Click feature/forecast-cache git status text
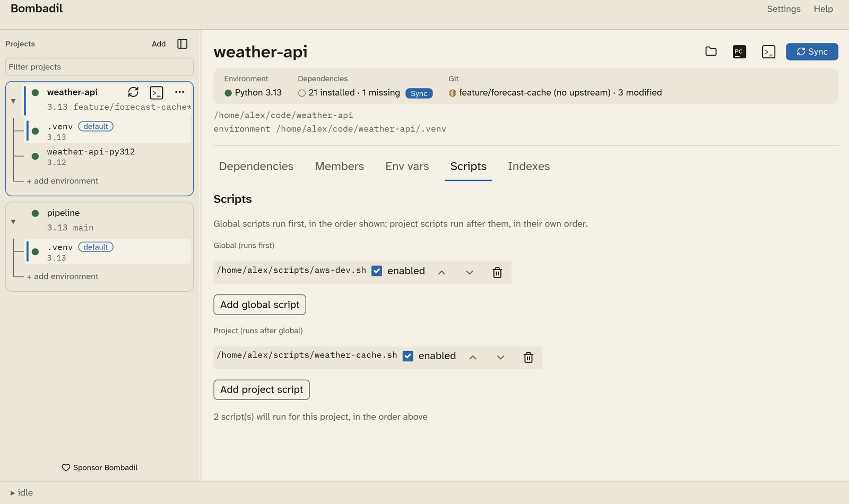The image size is (849, 504). coord(560,92)
